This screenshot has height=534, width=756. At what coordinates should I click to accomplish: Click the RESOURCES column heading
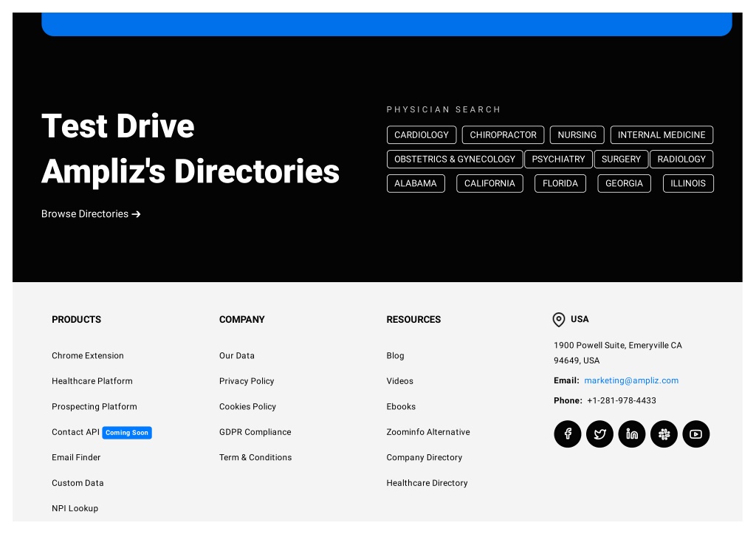[x=413, y=319]
